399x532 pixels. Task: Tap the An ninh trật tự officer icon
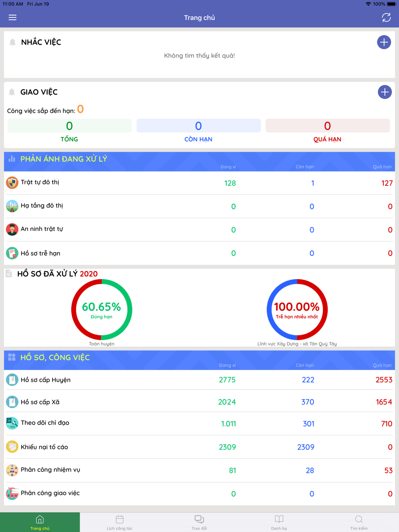(x=12, y=229)
